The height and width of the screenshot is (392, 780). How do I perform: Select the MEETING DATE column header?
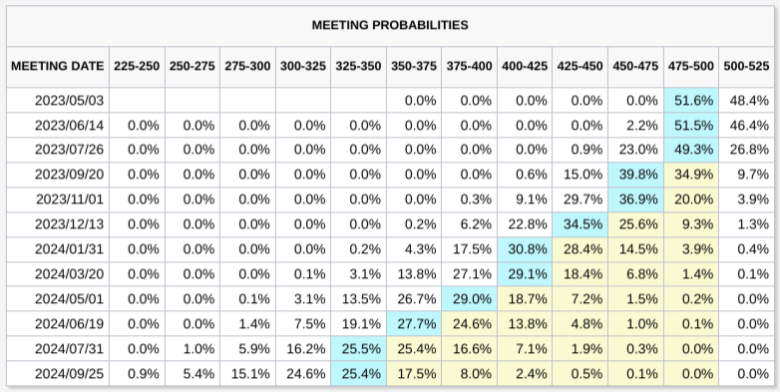click(58, 66)
